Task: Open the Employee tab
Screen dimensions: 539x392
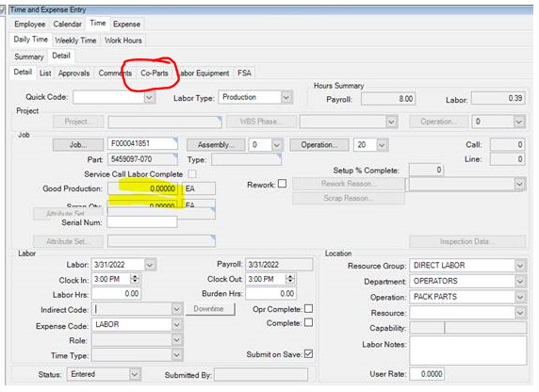Action: tap(30, 24)
